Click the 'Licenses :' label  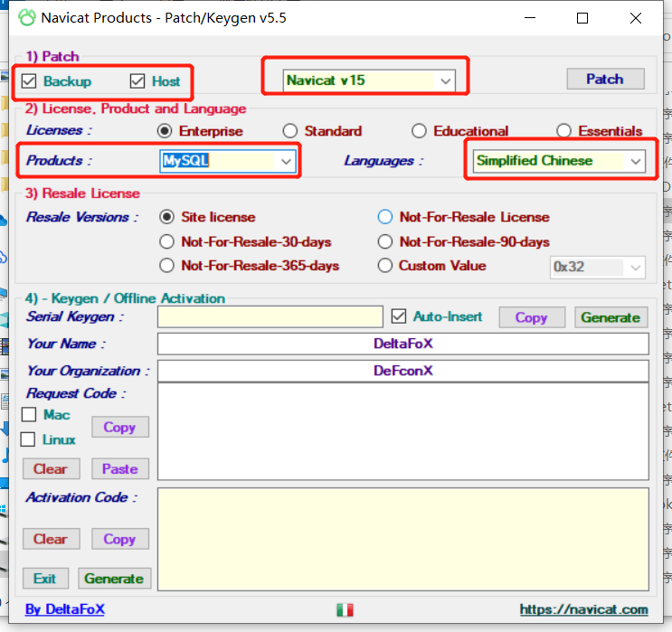pos(59,130)
